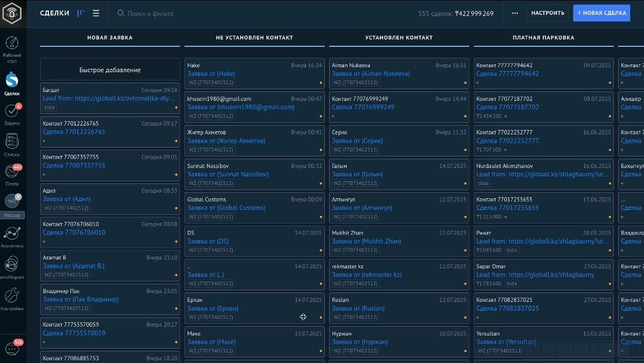644x363 pixels.
Task: Open deal Заявка от (Aiman Nukeeva)
Action: point(371,74)
